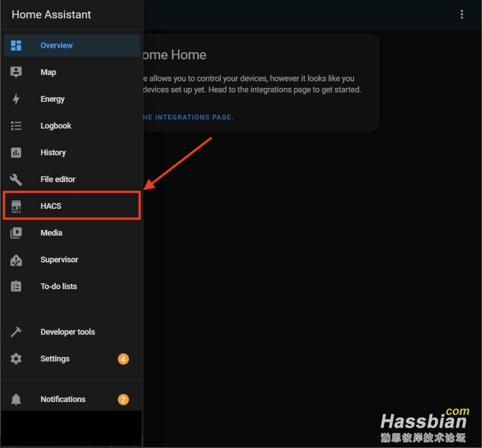This screenshot has width=482, height=448.
Task: Open the three-dot overflow menu
Action: click(x=462, y=15)
